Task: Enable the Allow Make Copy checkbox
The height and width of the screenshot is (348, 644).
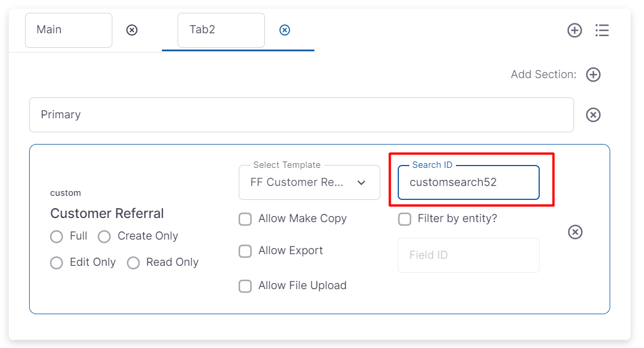Action: (246, 219)
